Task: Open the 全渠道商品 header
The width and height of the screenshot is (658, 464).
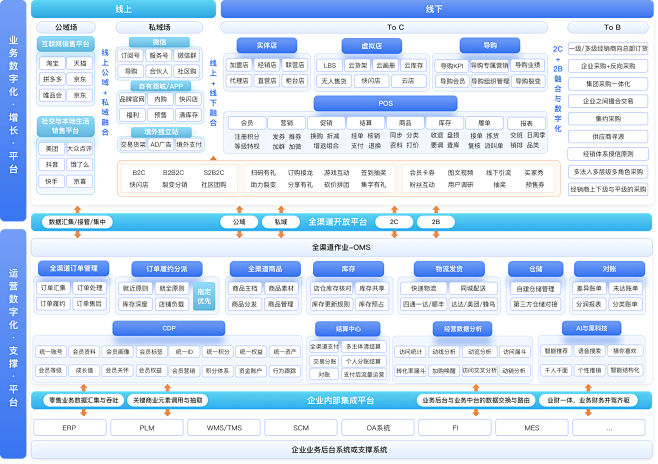Action: [x=265, y=269]
